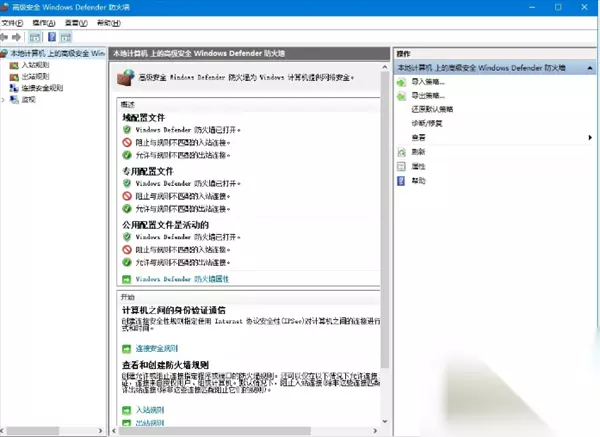
Task: Click the 刷新 refresh icon
Action: point(401,152)
